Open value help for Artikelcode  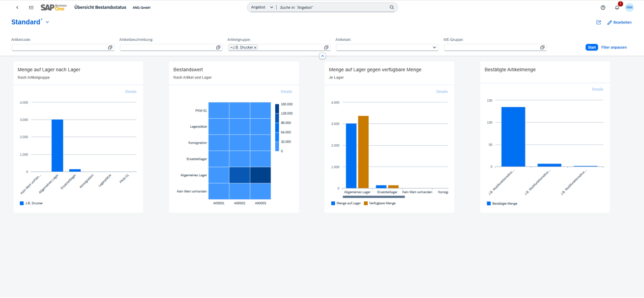pos(110,47)
